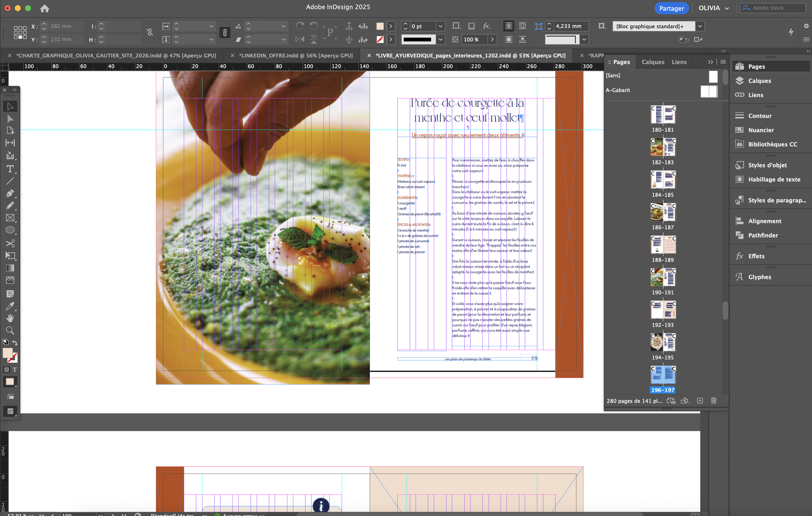Expand the stroke weight 0 pt dropdown
812x516 pixels.
[440, 26]
